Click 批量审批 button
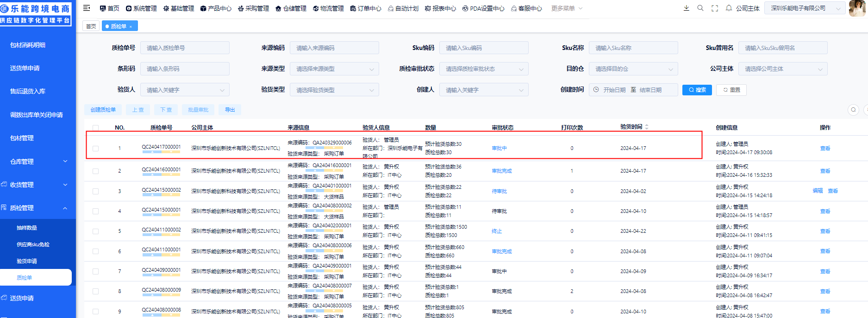 point(198,110)
